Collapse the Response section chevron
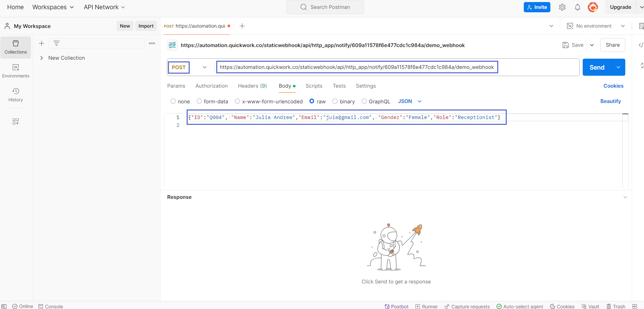The width and height of the screenshot is (644, 309). tap(625, 197)
